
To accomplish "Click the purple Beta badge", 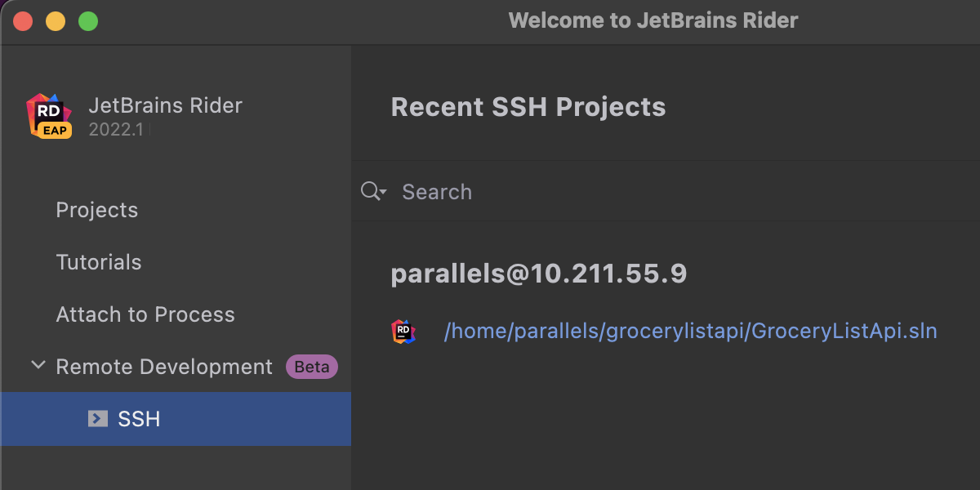I will pyautogui.click(x=311, y=367).
